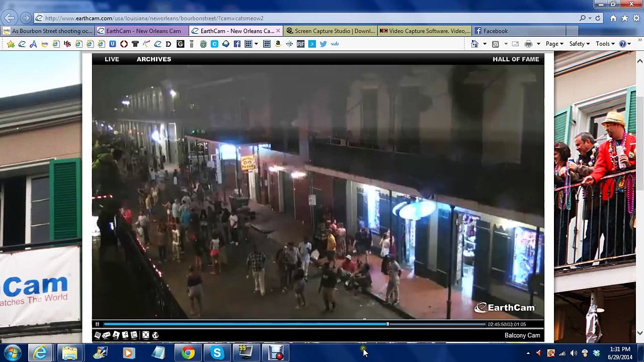
Task: Click the Print icon in the command bar
Action: click(528, 44)
